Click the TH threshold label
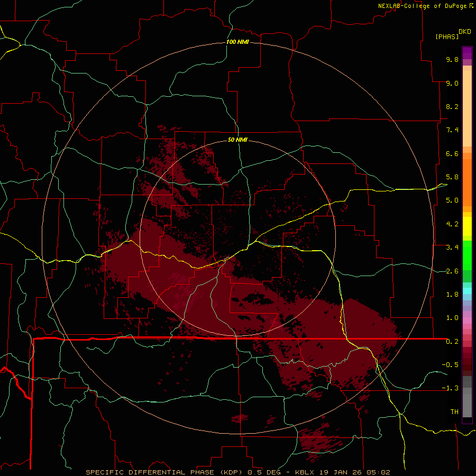Image resolution: width=476 pixels, height=476 pixels. (x=454, y=412)
